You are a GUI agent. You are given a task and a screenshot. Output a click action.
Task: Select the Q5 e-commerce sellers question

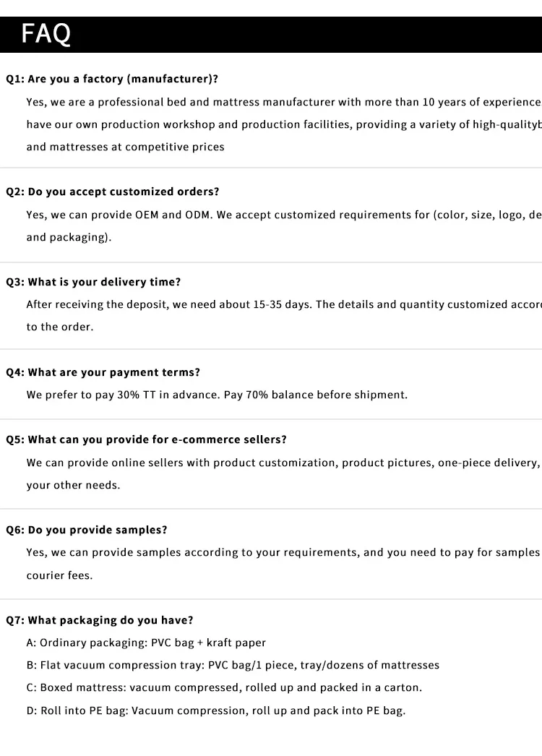point(146,439)
